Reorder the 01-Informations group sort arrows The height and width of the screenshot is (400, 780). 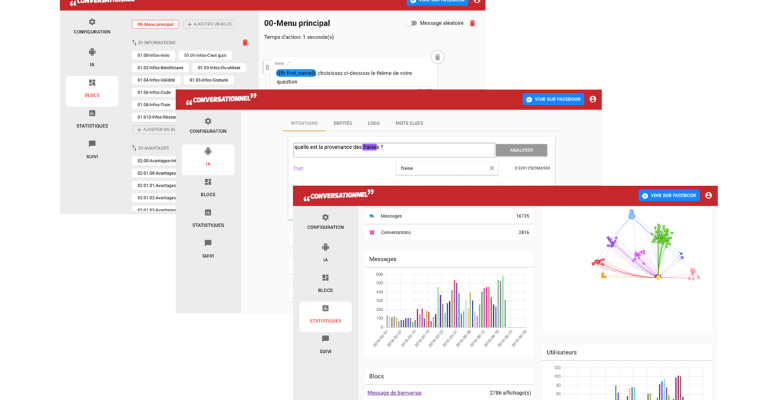point(134,43)
